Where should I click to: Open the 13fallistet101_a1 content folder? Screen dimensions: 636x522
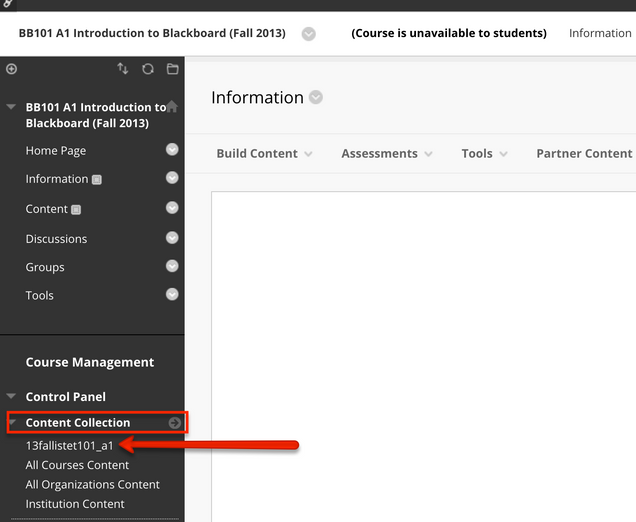pos(69,446)
